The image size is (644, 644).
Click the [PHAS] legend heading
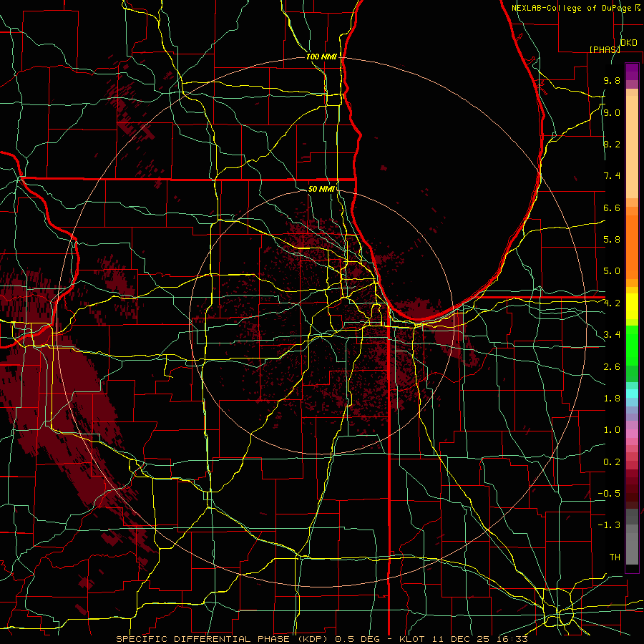605,49
